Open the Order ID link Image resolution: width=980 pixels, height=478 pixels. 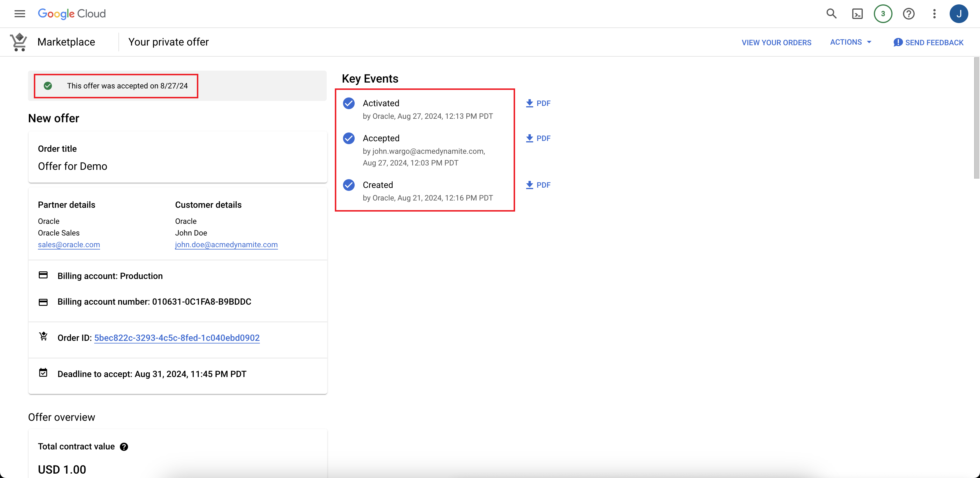[176, 338]
